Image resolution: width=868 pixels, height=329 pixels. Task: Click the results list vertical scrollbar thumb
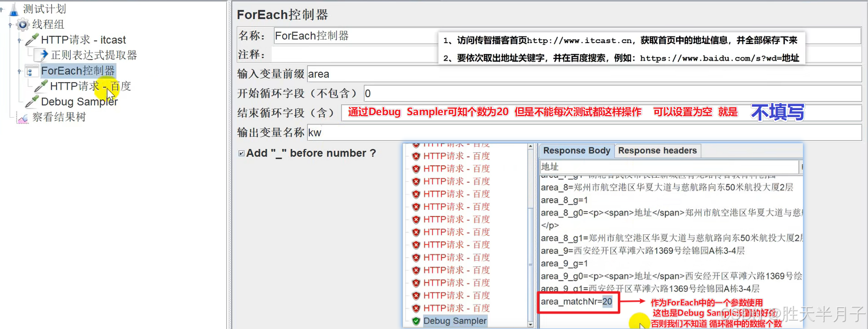click(x=531, y=264)
